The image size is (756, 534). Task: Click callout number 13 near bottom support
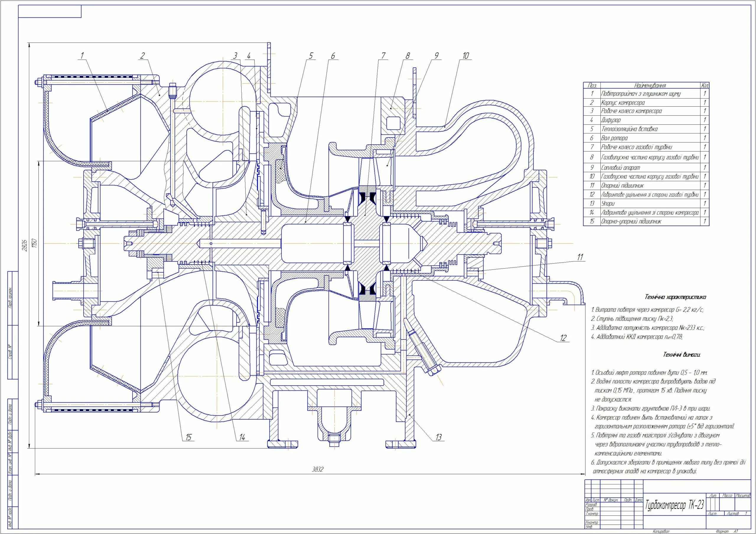pos(439,437)
